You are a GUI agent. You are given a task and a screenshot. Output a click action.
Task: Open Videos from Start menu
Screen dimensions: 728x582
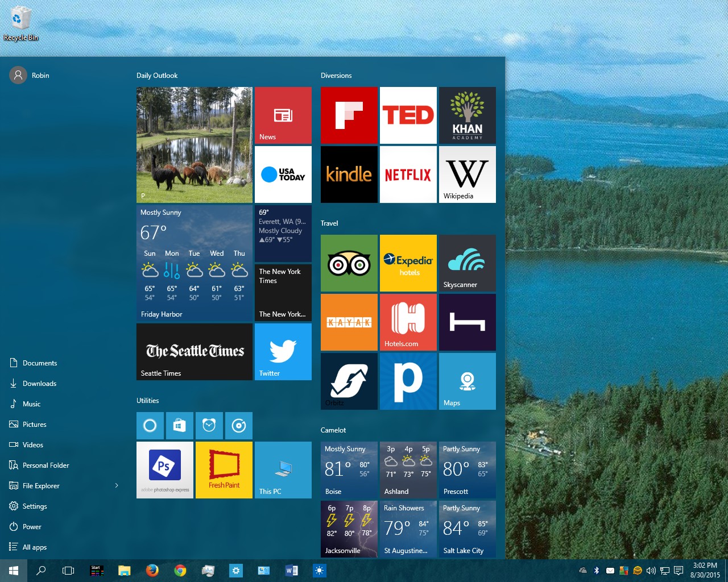(x=26, y=445)
